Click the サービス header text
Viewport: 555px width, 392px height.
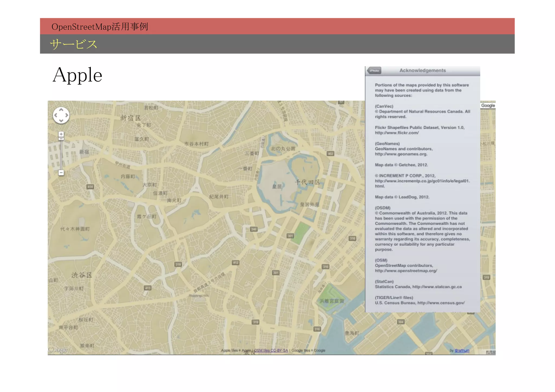(73, 44)
